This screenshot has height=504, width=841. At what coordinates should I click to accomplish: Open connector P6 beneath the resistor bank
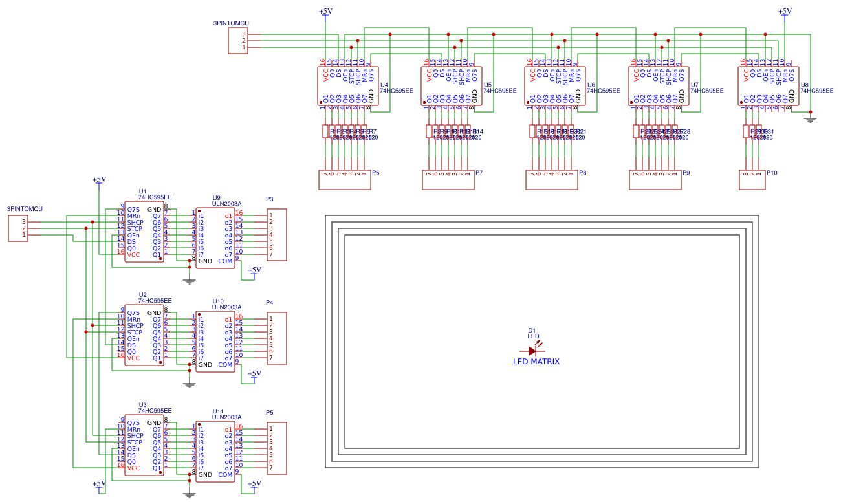[x=344, y=180]
